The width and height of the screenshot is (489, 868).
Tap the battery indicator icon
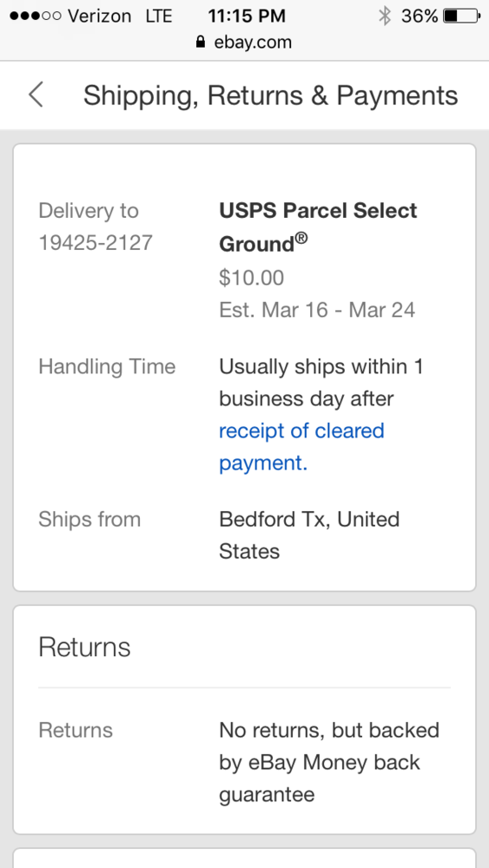462,16
